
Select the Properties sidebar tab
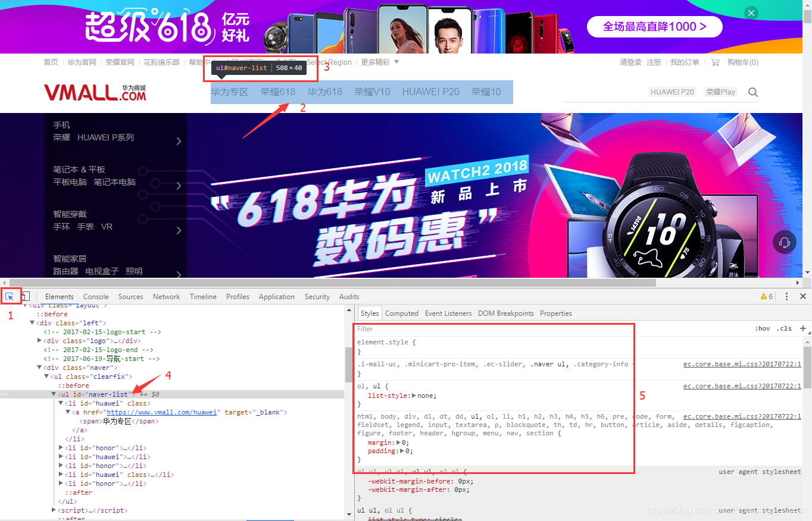click(556, 313)
